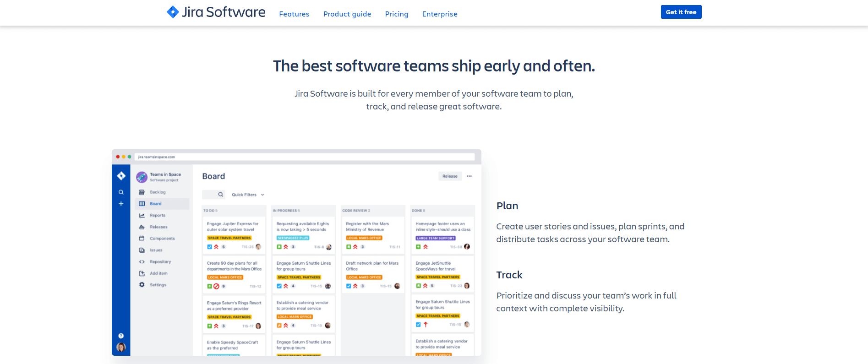Click the SEESPACEEZ PLUS label tag
Image resolution: width=868 pixels, height=364 pixels.
tap(293, 238)
